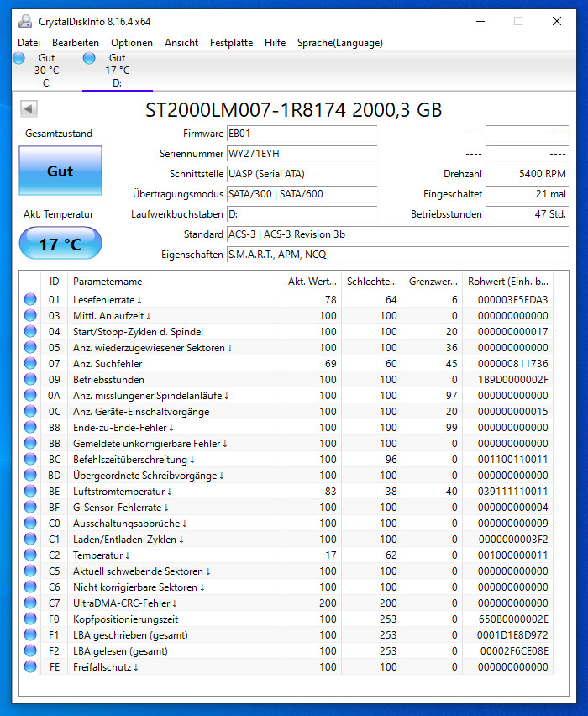
Task: Open the Optionen menu
Action: point(132,43)
